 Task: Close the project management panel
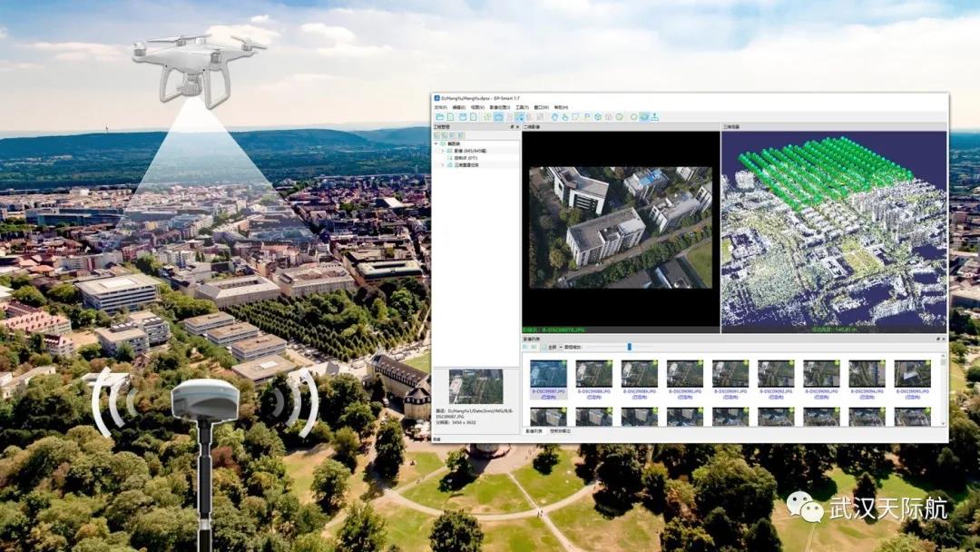tap(517, 127)
